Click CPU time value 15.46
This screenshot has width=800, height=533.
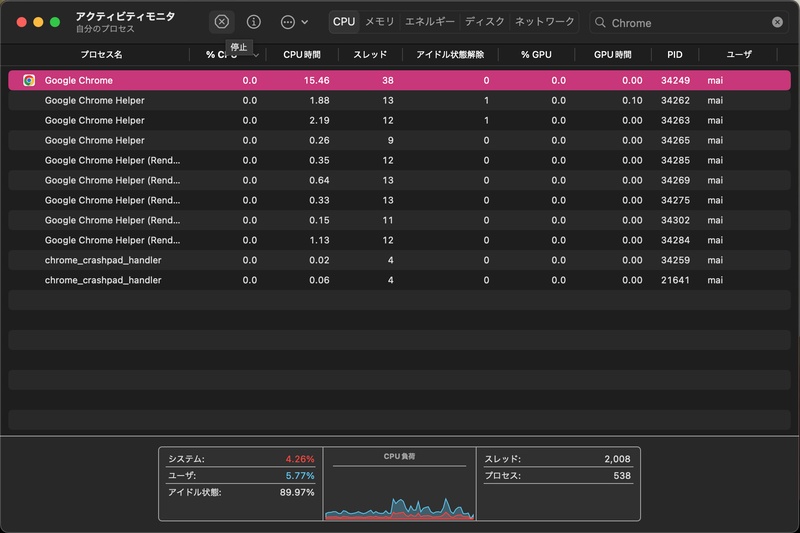(316, 80)
